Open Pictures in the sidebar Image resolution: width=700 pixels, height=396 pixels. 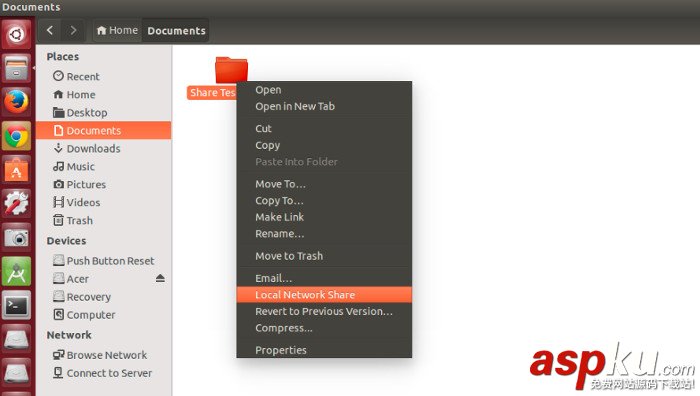[104, 184]
